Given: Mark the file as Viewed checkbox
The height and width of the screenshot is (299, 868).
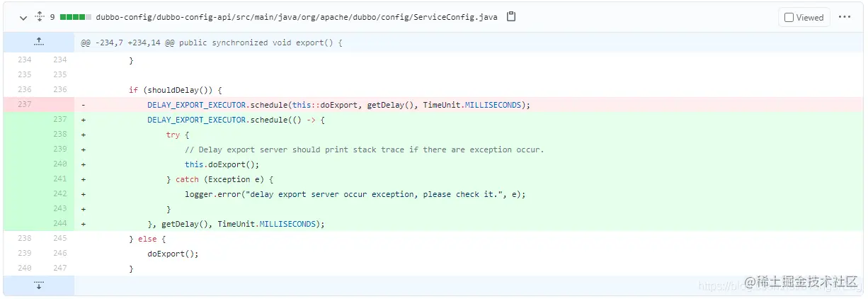Looking at the screenshot, I should tap(789, 18).
